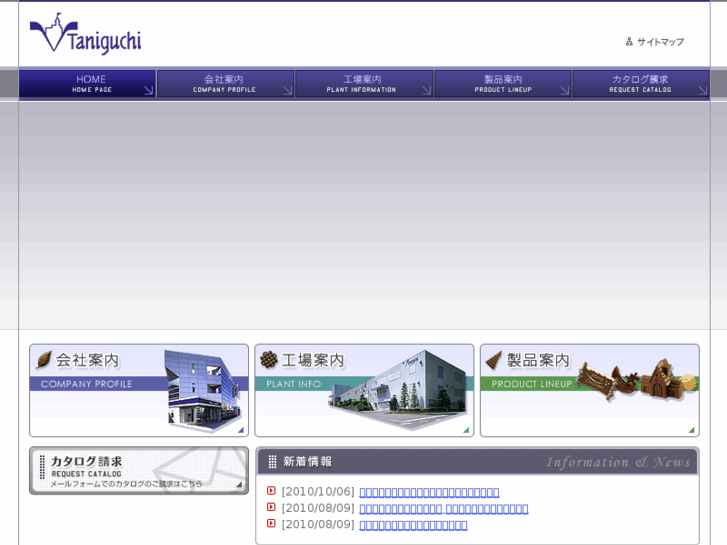Image resolution: width=727 pixels, height=545 pixels.
Task: Click the Information & News header text
Action: tap(618, 462)
